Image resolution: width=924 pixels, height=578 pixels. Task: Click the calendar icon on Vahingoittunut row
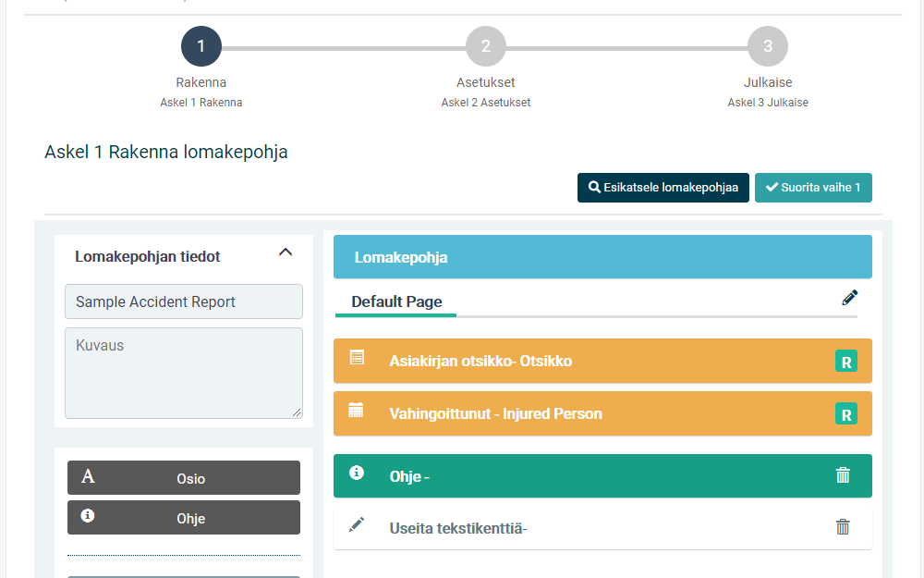[x=356, y=410]
